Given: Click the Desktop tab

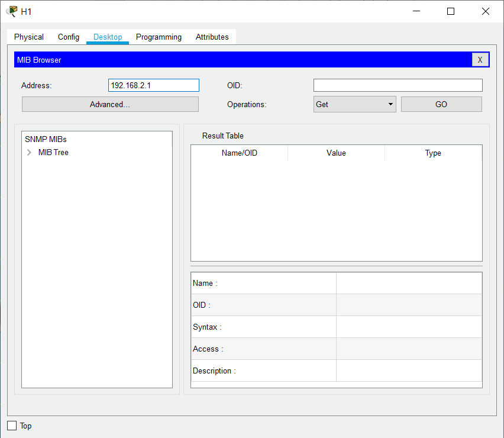Looking at the screenshot, I should click(108, 37).
